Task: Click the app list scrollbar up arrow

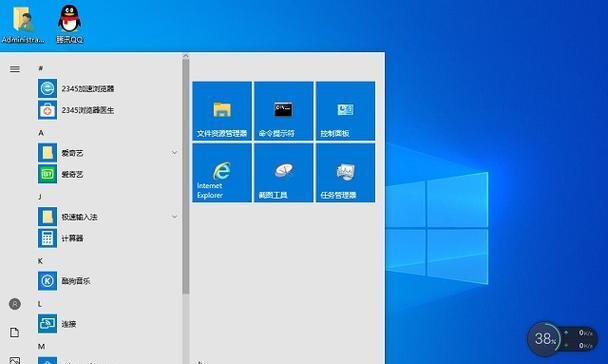Action: [x=185, y=56]
